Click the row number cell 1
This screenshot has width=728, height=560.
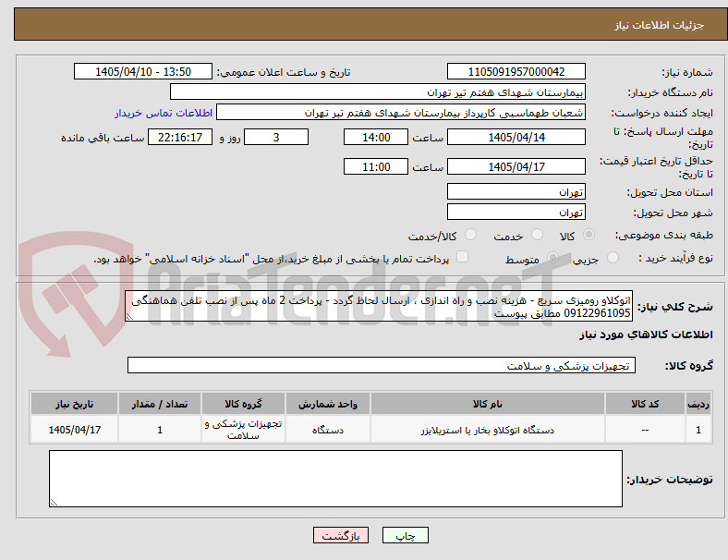tap(698, 430)
